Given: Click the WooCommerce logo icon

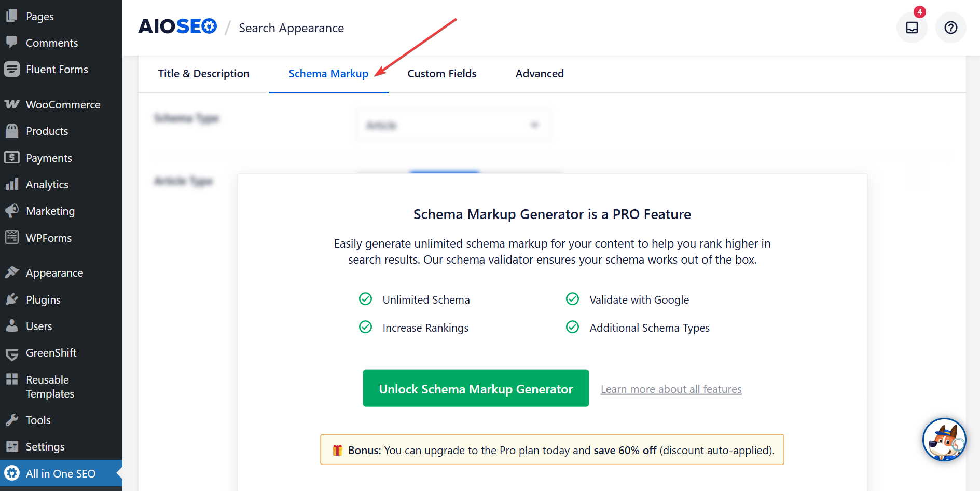Looking at the screenshot, I should coord(11,104).
